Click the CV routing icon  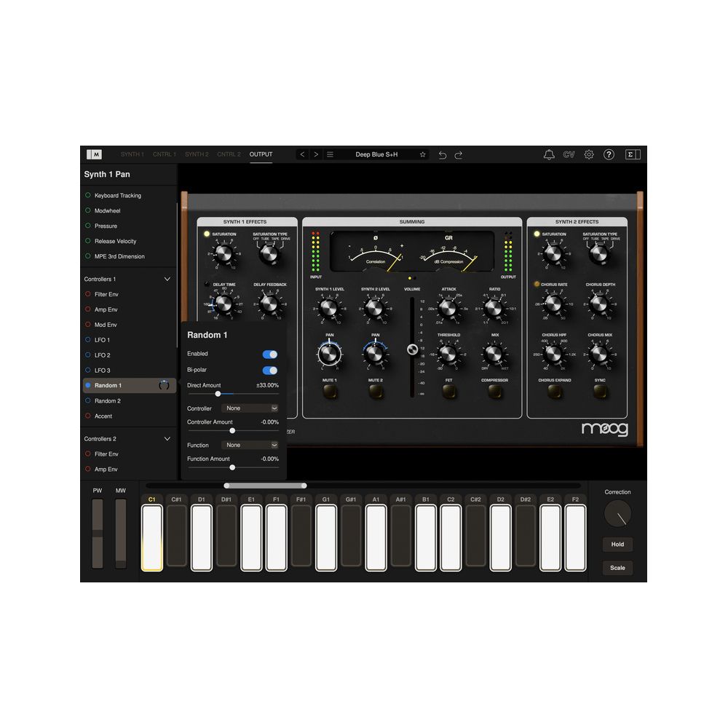[x=569, y=154]
